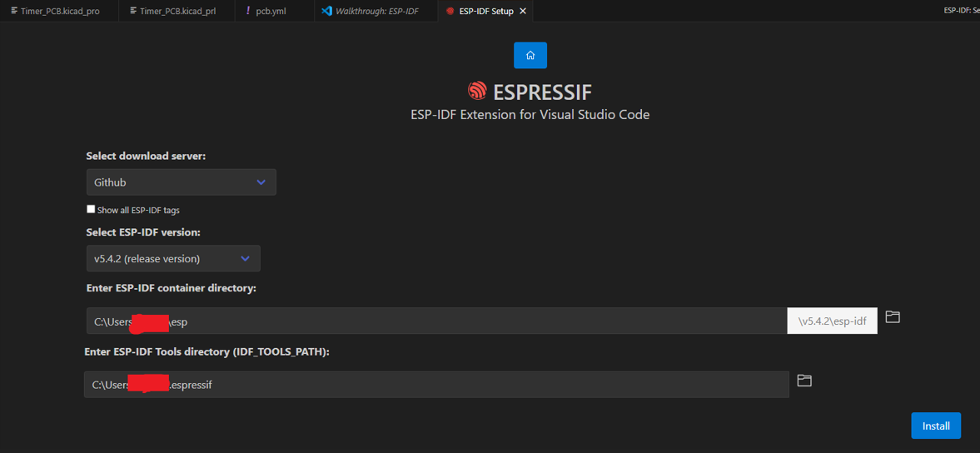Click the Install button
The image size is (980, 453).
coord(936,426)
